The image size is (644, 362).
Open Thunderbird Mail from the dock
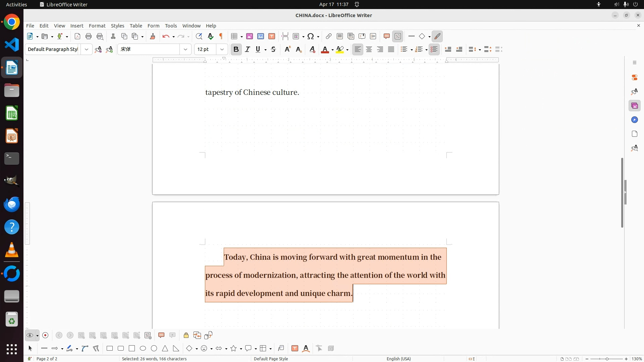(12, 204)
